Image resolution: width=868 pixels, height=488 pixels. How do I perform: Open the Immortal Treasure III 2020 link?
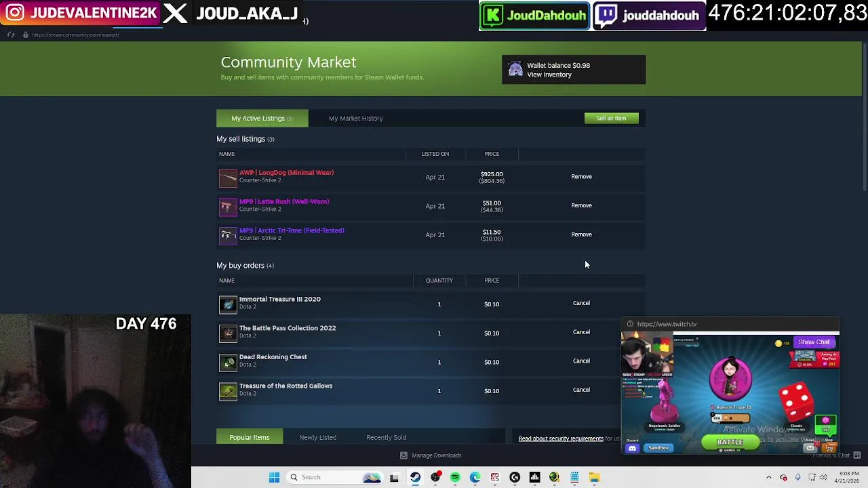coord(279,299)
